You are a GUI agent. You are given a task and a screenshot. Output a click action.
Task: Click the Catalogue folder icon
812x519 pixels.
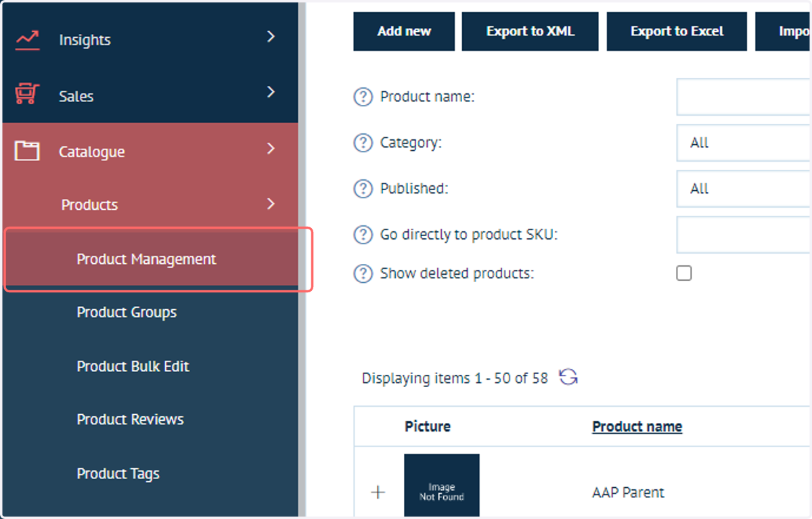click(27, 151)
